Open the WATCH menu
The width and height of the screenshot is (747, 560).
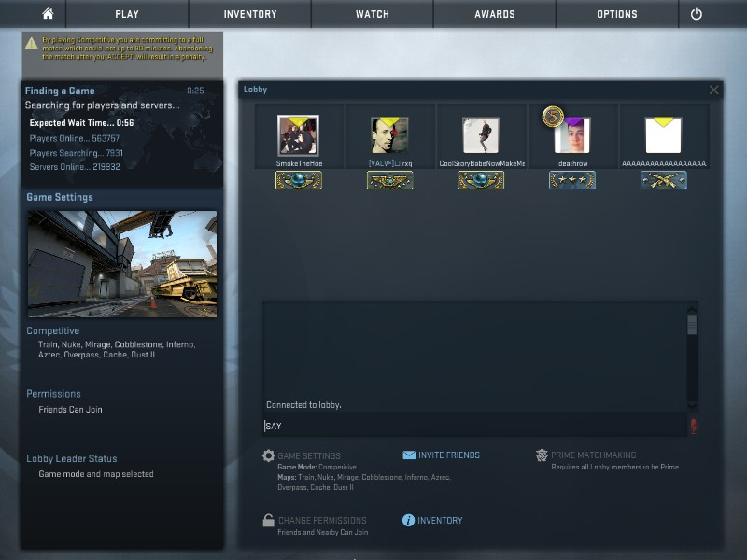point(373,14)
